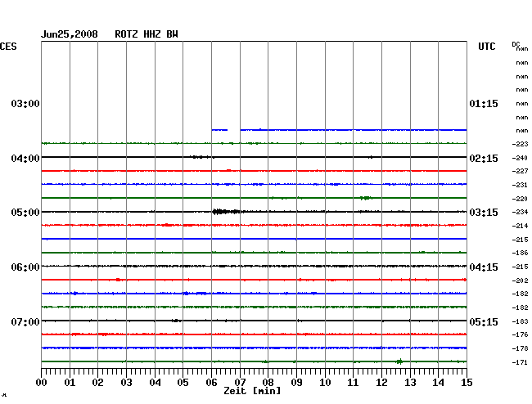Click minute tick label 14
This screenshot has width=532, height=404.
[438, 383]
